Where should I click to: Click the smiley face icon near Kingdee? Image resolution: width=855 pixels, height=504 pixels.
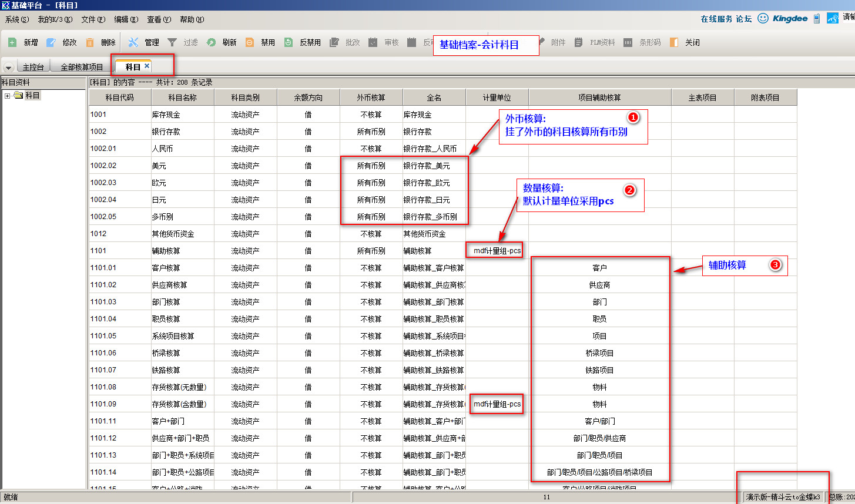pyautogui.click(x=763, y=18)
